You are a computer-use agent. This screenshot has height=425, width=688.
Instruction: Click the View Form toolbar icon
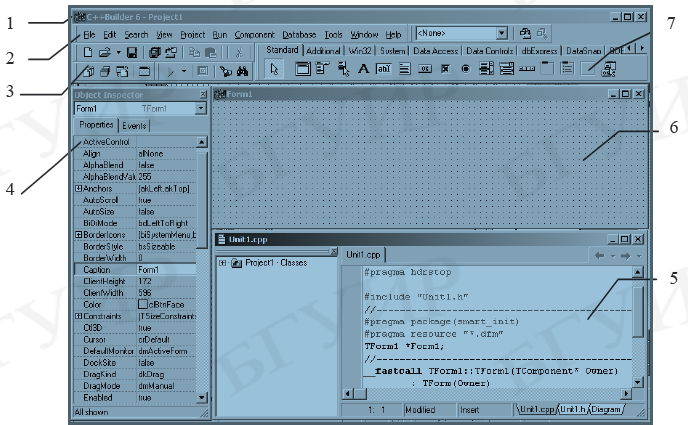[105, 71]
